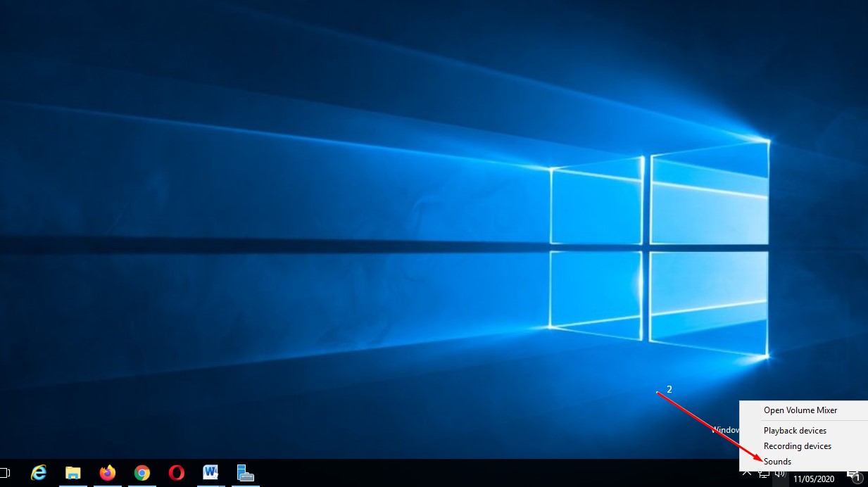Choose Recording devices in the context menu

point(798,446)
